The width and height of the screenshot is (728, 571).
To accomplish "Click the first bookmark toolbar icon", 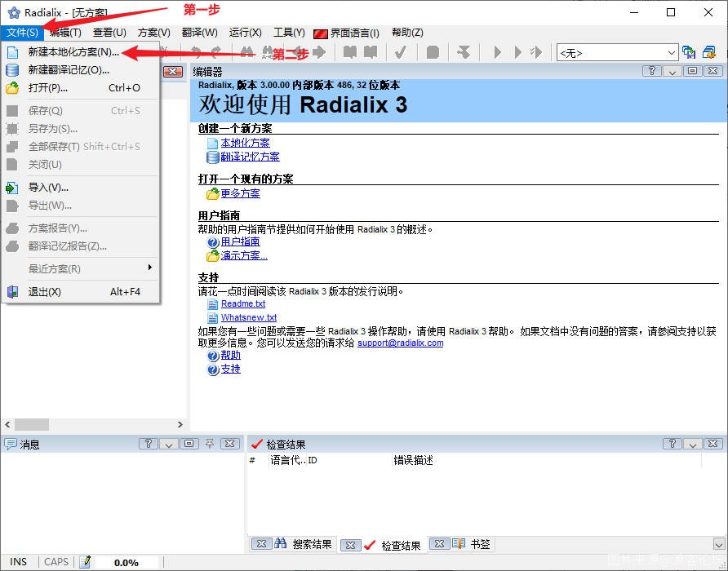I will [x=349, y=52].
